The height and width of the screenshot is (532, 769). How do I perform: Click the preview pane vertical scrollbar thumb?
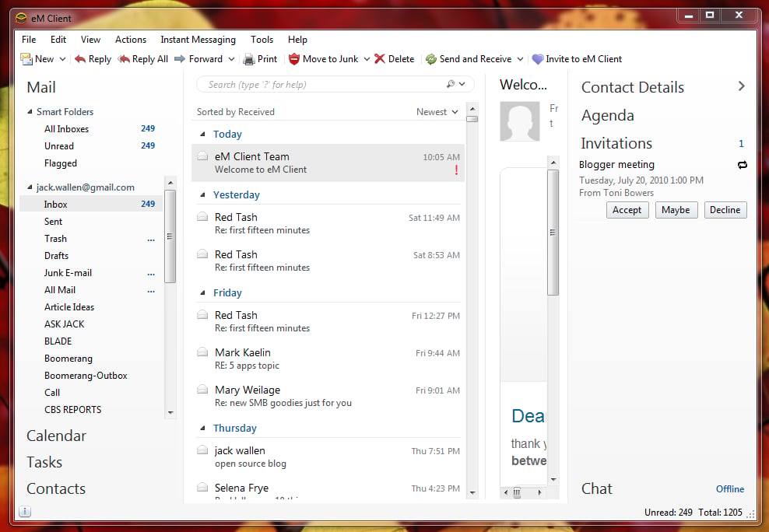coord(553,233)
